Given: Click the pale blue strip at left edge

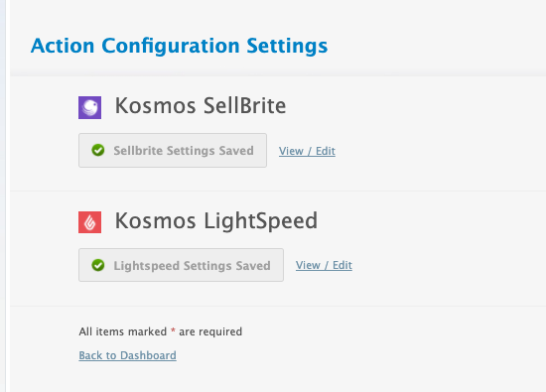Looking at the screenshot, I should click(3, 196).
